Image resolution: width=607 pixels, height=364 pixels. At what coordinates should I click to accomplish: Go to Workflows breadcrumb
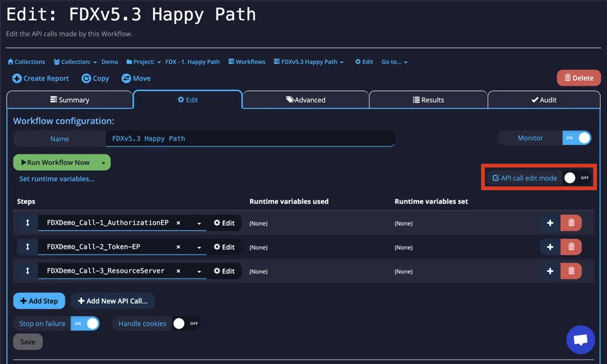pos(247,62)
